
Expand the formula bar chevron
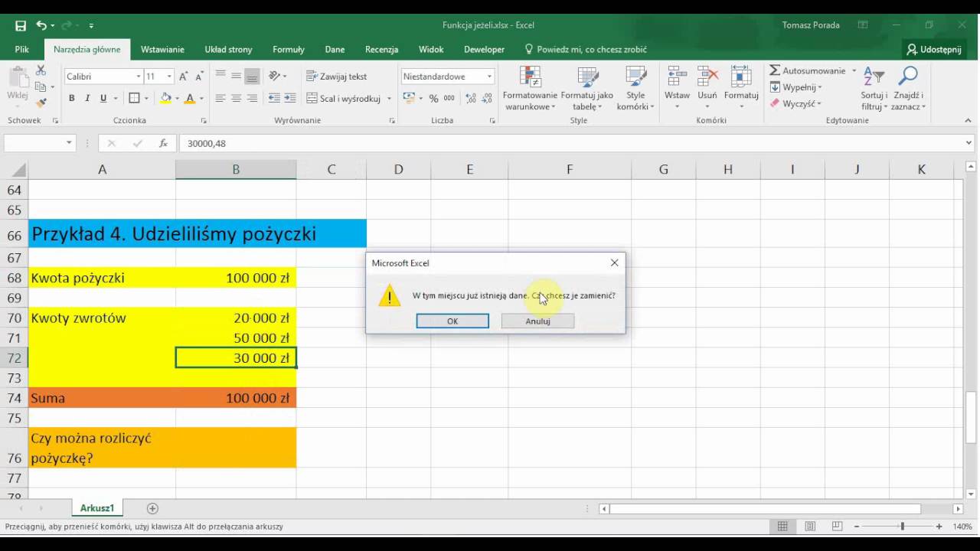tap(969, 143)
